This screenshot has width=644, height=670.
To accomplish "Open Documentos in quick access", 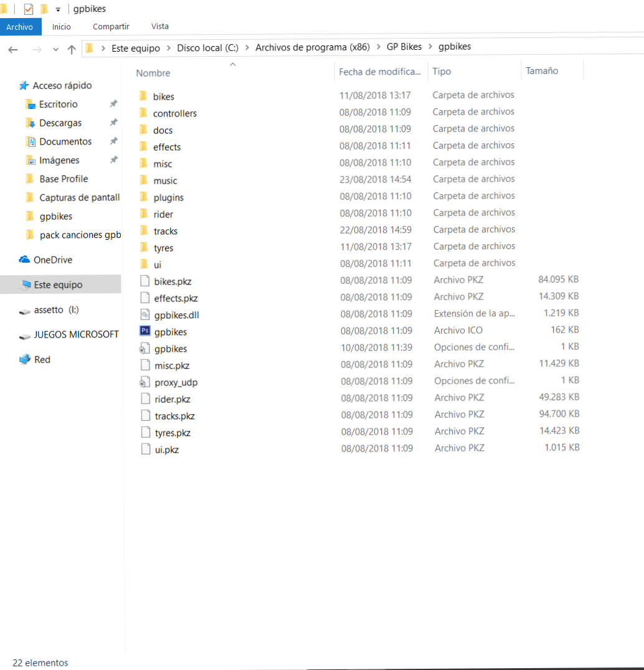I will pos(65,141).
